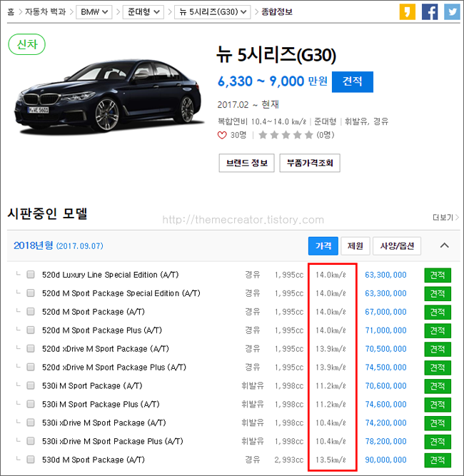Open 520d Luxury Line Special Edition (A/T) model
This screenshot has height=476, width=464.
[x=110, y=275]
